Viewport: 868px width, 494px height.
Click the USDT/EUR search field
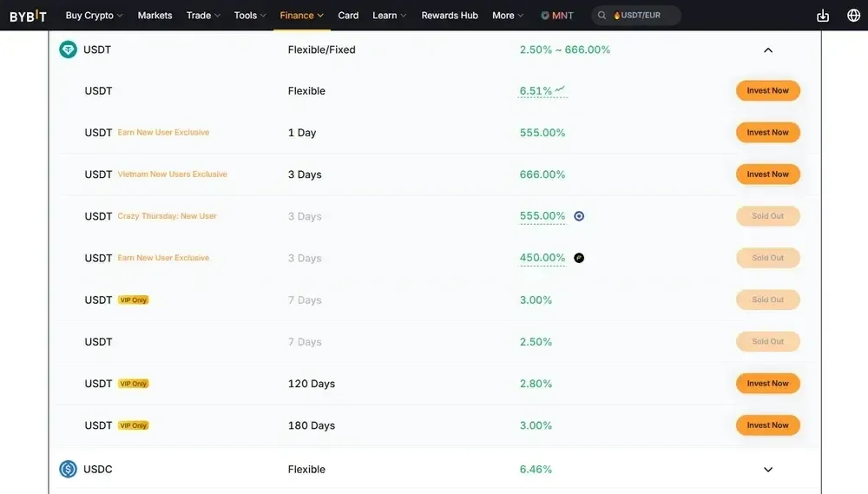pyautogui.click(x=636, y=16)
